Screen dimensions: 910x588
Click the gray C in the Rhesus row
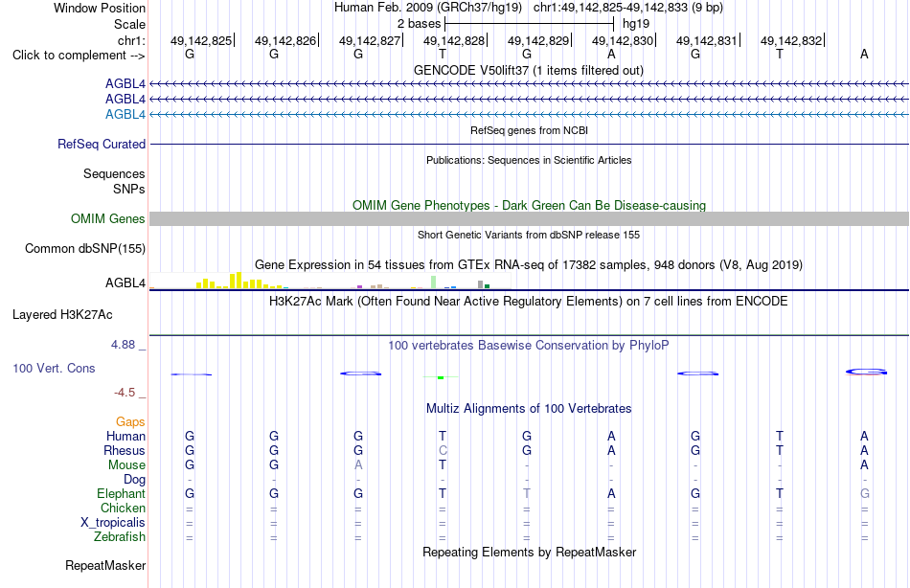pyautogui.click(x=443, y=450)
